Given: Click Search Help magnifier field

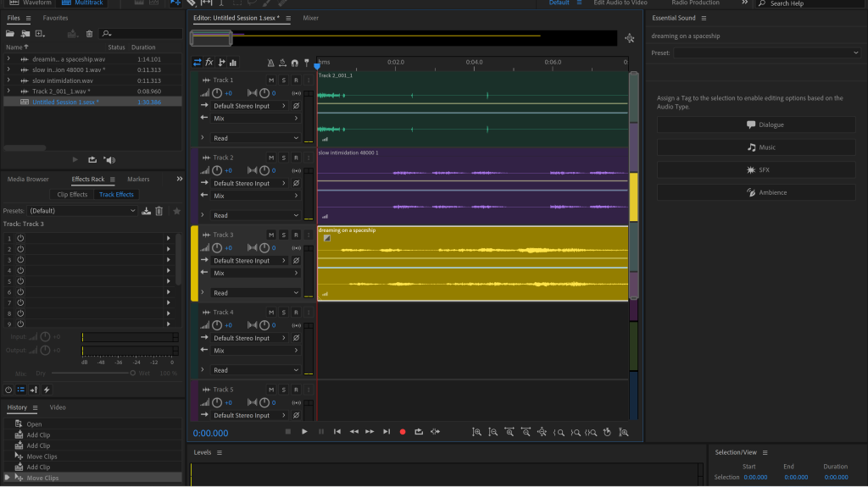Looking at the screenshot, I should 811,3.
